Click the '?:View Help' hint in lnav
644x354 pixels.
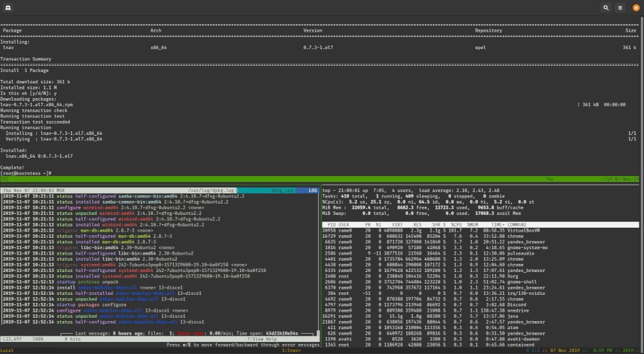(x=262, y=339)
